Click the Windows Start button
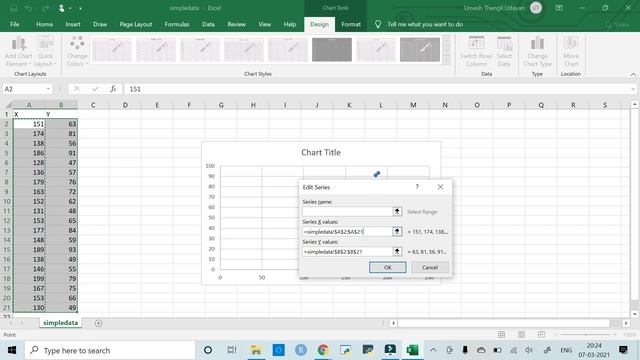The width and height of the screenshot is (640, 360). pos(12,350)
